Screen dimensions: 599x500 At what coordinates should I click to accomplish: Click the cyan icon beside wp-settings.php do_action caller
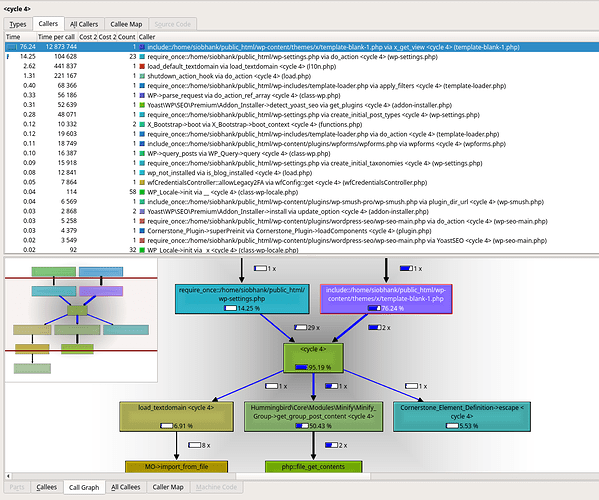point(142,57)
